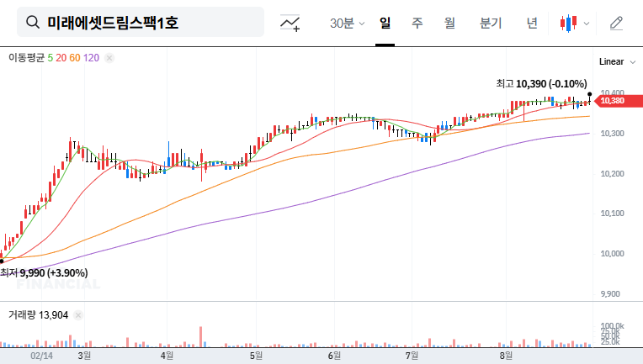643x364 pixels.
Task: Click the search magnifier icon
Action: (32, 22)
